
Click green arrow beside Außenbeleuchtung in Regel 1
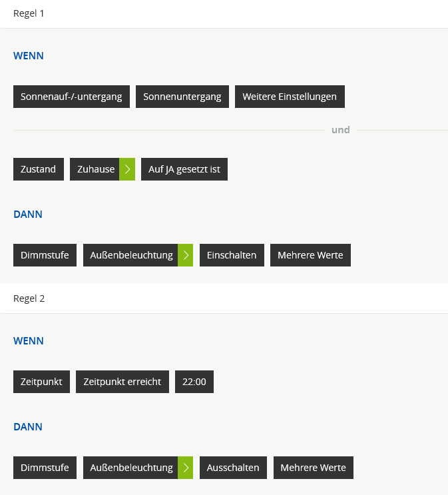185,255
